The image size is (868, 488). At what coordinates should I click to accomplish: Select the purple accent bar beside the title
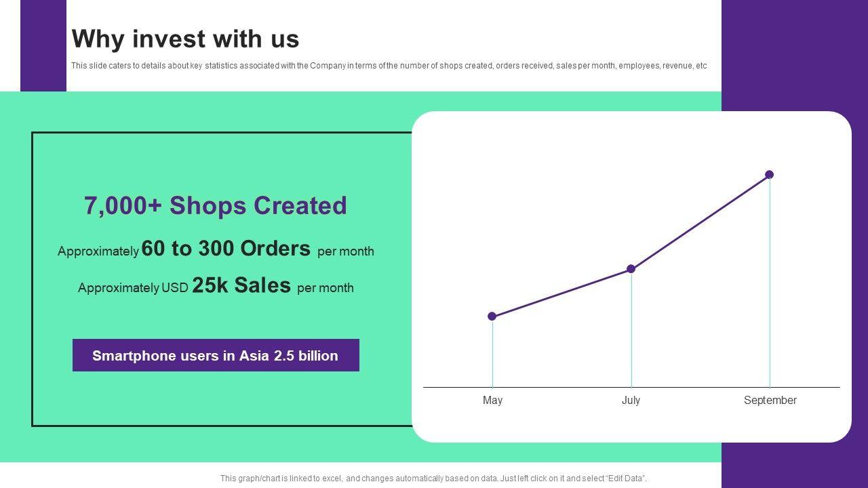coord(43,45)
